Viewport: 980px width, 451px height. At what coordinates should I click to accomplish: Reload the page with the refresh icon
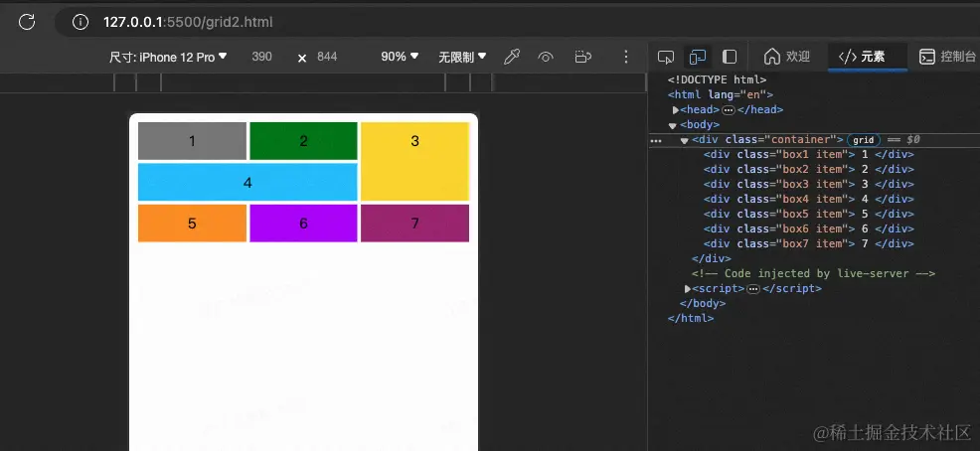point(26,23)
